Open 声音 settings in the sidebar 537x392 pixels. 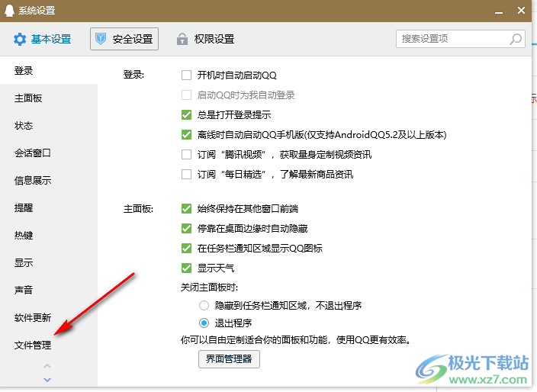click(x=49, y=290)
